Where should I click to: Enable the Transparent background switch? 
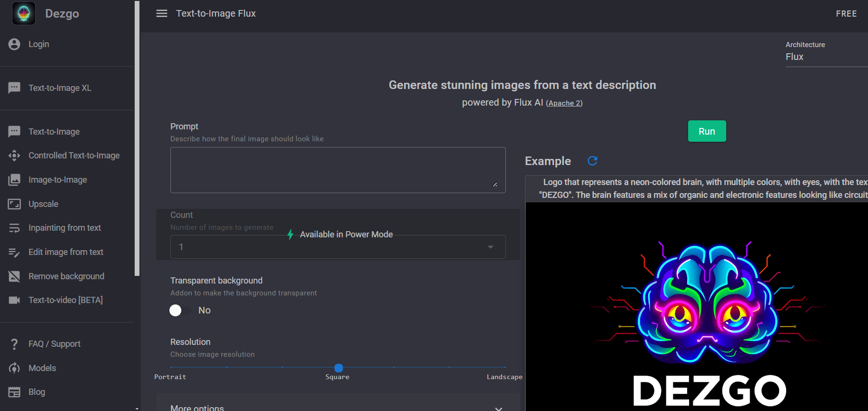[x=180, y=310]
